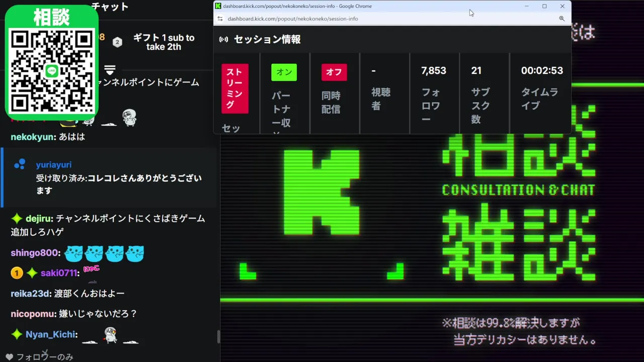Toggle the green オン partner revenue badge
Image resolution: width=644 pixels, height=362 pixels.
click(x=284, y=72)
